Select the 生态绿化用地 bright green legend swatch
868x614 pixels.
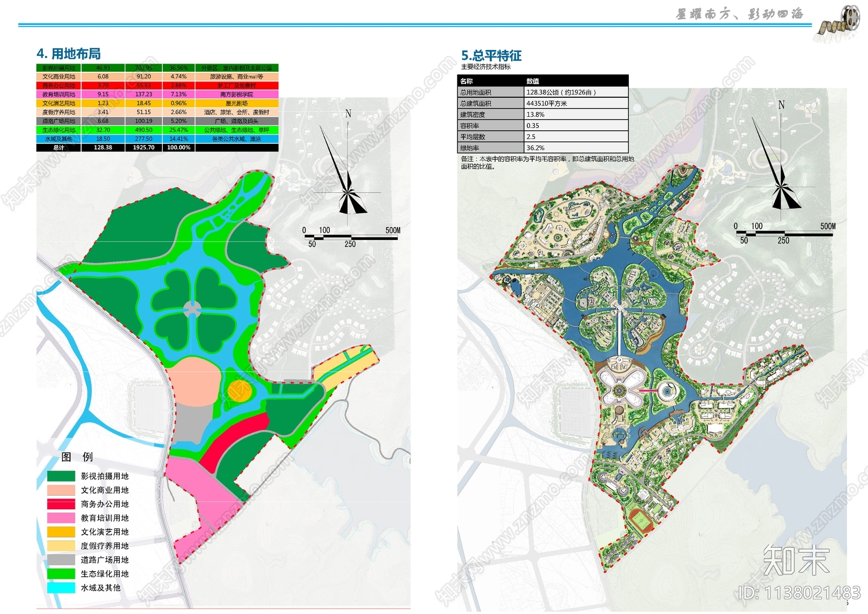click(61, 574)
